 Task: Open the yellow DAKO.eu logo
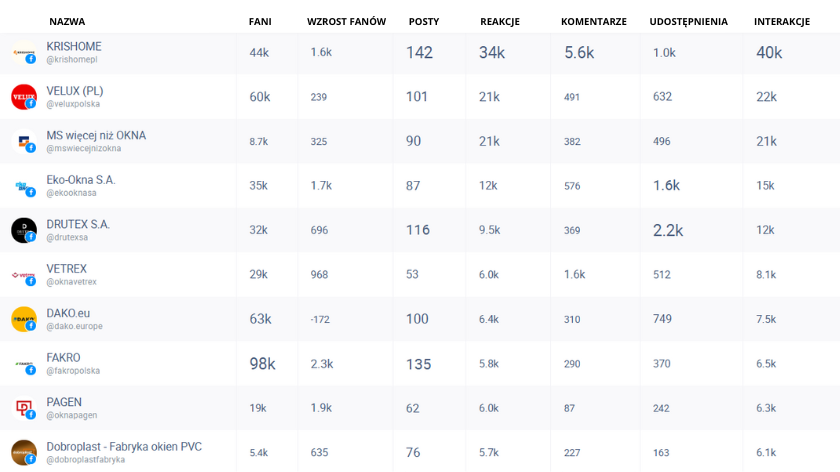(x=24, y=319)
